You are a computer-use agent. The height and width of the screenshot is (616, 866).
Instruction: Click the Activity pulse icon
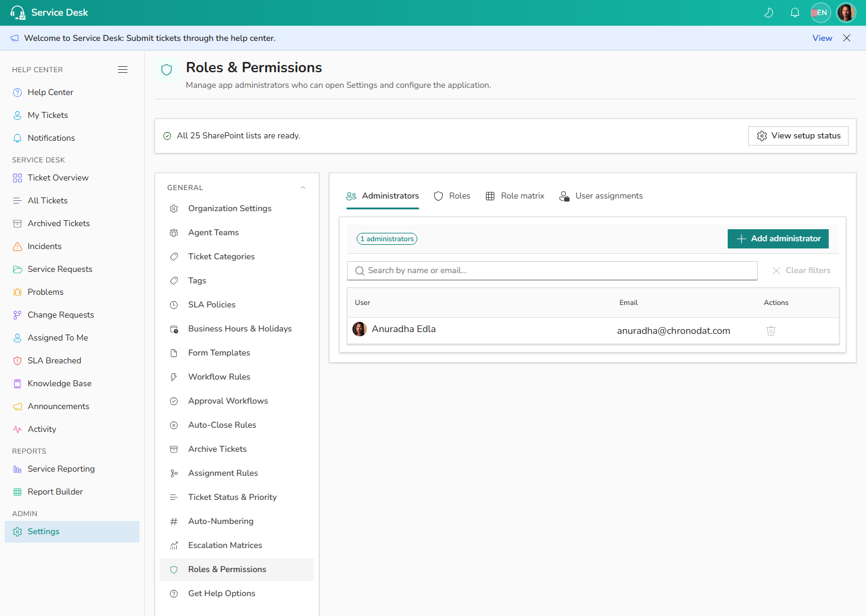point(17,429)
